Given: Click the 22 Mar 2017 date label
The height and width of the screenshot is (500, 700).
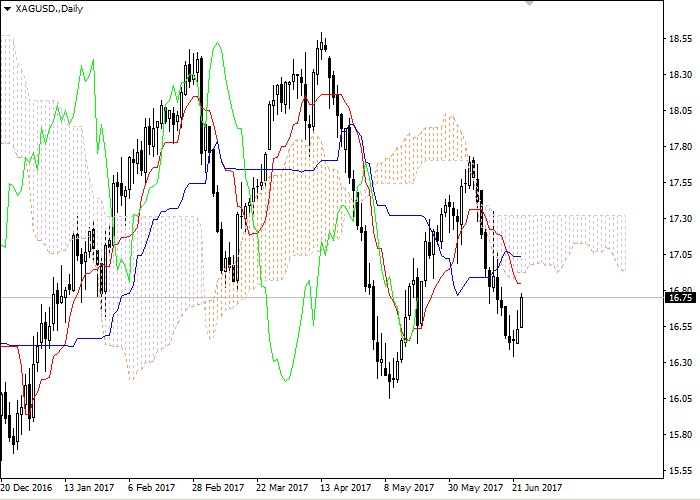Looking at the screenshot, I should pos(282,488).
